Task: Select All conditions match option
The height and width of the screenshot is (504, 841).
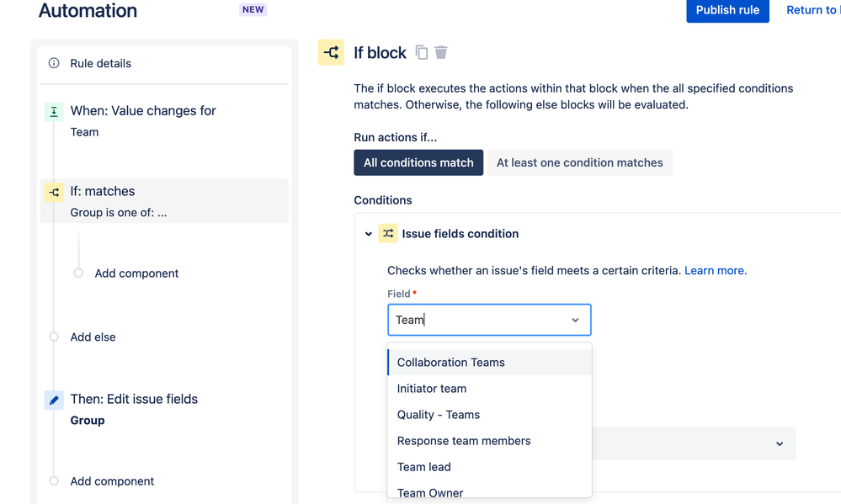Action: (418, 162)
